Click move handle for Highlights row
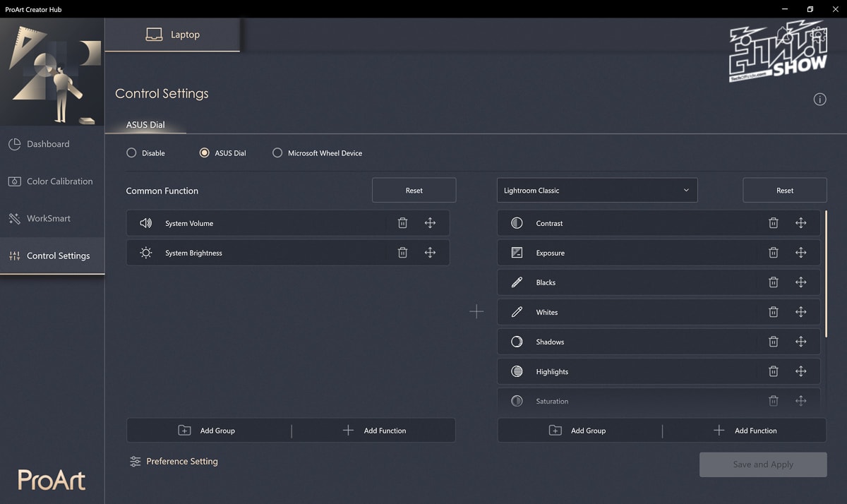Viewport: 847px width, 504px height. pos(800,371)
